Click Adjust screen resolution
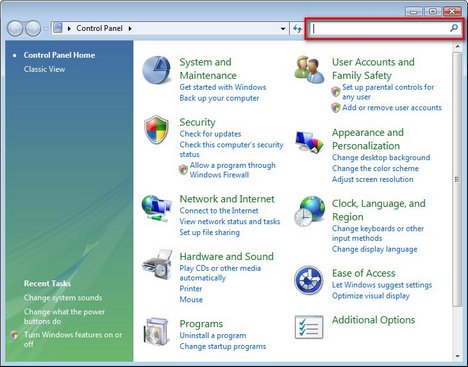 coord(372,179)
